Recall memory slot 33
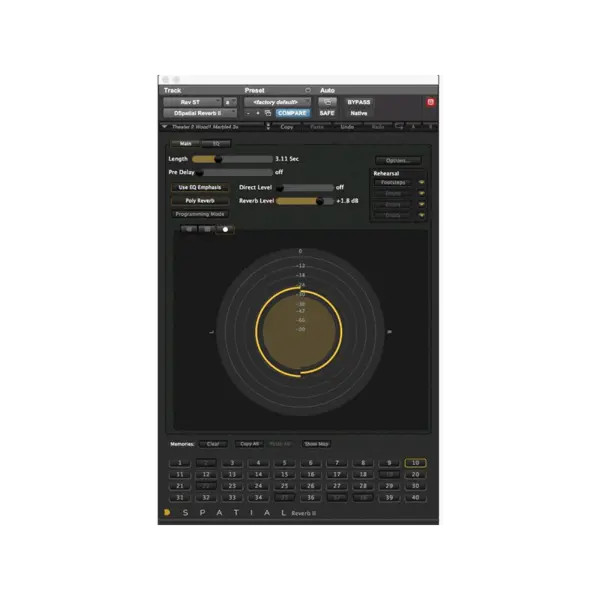 click(232, 497)
